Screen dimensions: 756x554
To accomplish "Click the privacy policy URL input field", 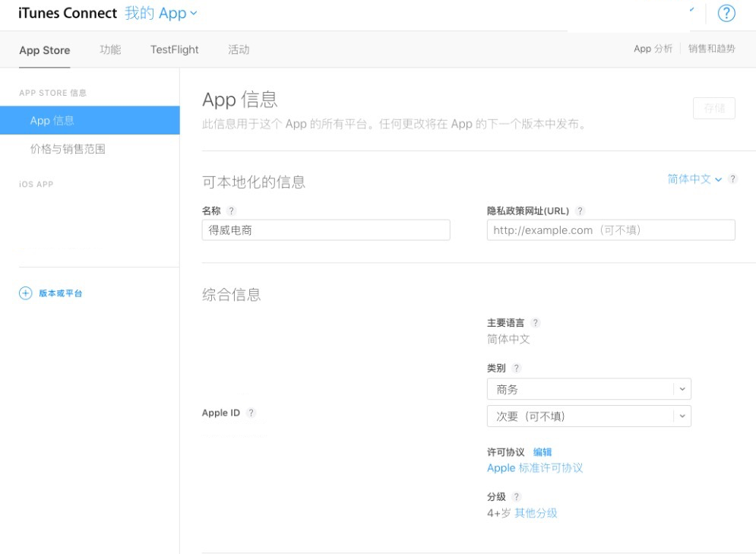I will click(x=610, y=230).
